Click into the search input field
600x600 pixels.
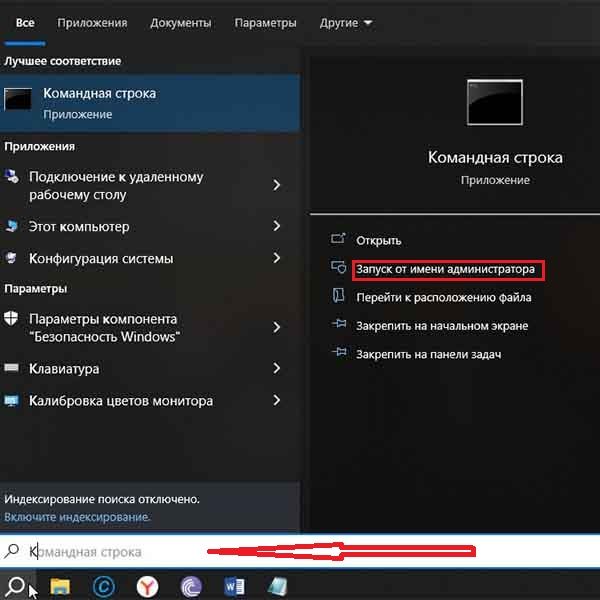[x=300, y=551]
